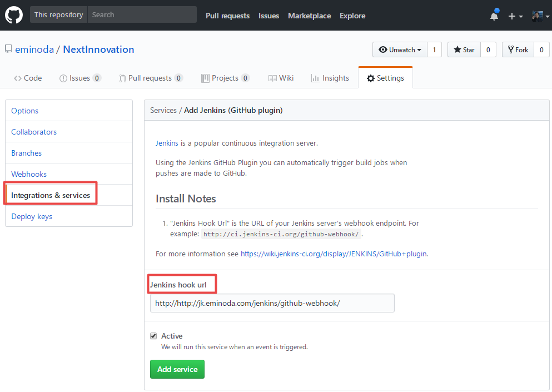Click the search field in header
Image resolution: width=552 pixels, height=392 pixels.
point(142,15)
